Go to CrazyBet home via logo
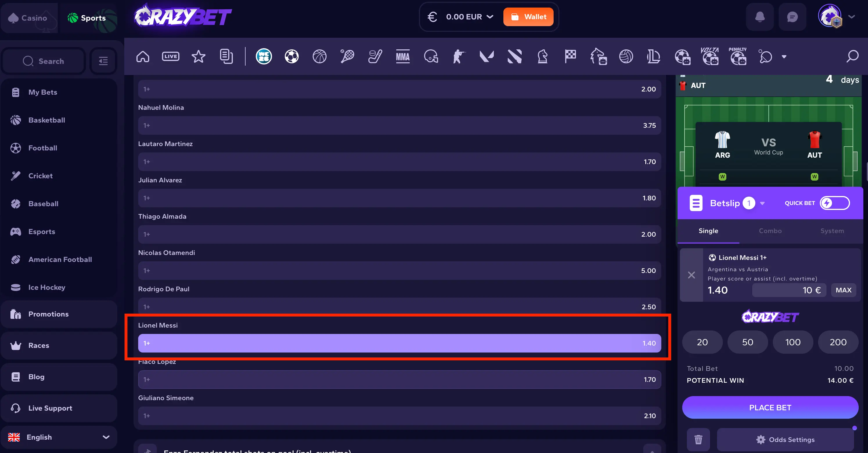Image resolution: width=868 pixels, height=453 pixels. [183, 16]
